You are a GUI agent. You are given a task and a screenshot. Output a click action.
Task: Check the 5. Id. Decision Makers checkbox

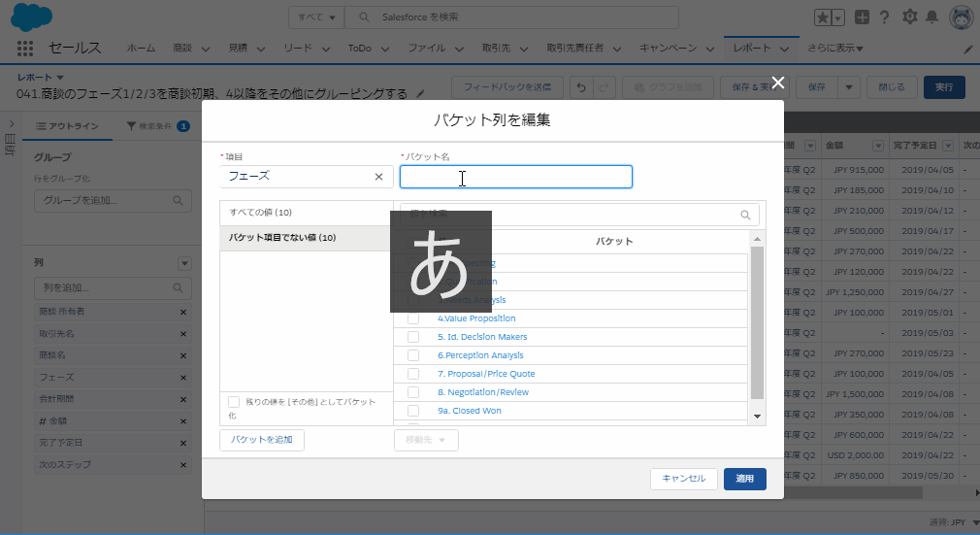(413, 337)
